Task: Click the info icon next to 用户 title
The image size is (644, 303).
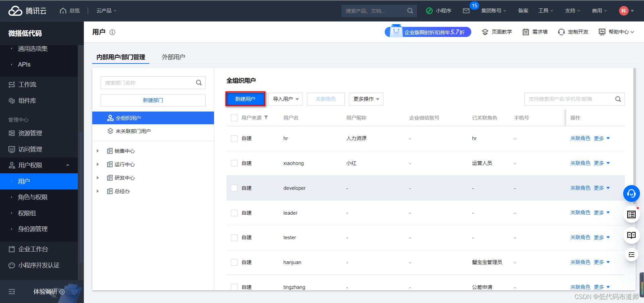Action: point(112,32)
